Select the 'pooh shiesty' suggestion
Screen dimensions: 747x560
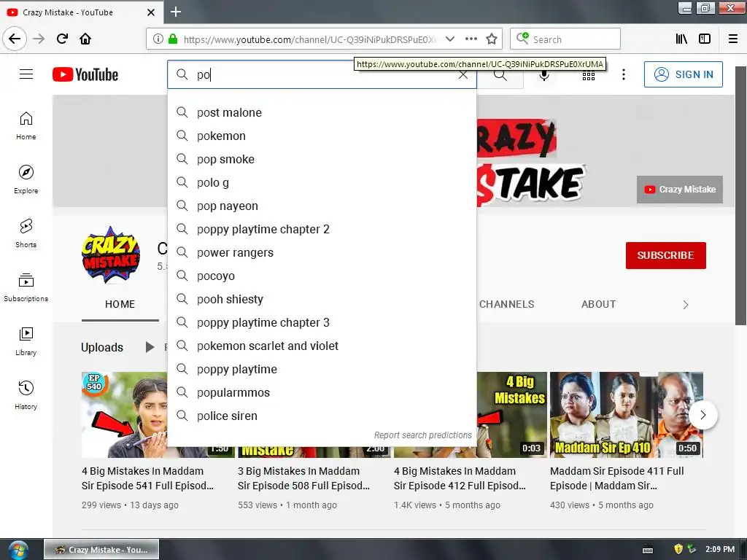coord(322,299)
